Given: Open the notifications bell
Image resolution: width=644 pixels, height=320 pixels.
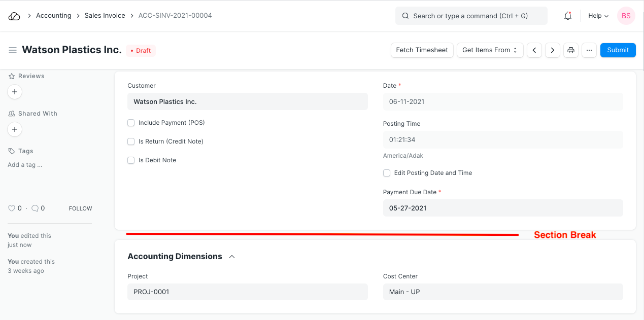Looking at the screenshot, I should [568, 16].
